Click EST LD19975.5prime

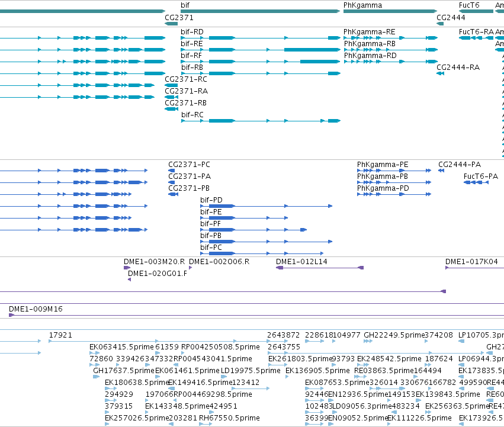coord(251,371)
